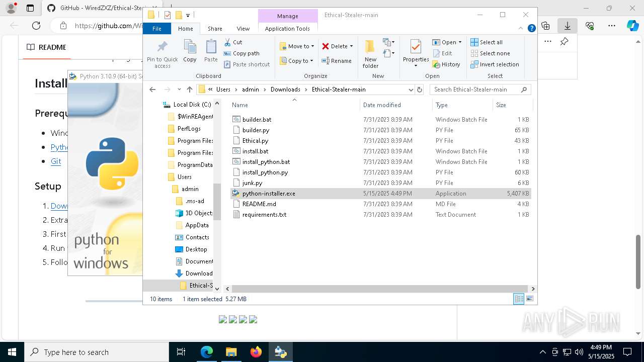Click admin in address breadcrumb
This screenshot has height=362, width=644.
(x=251, y=89)
